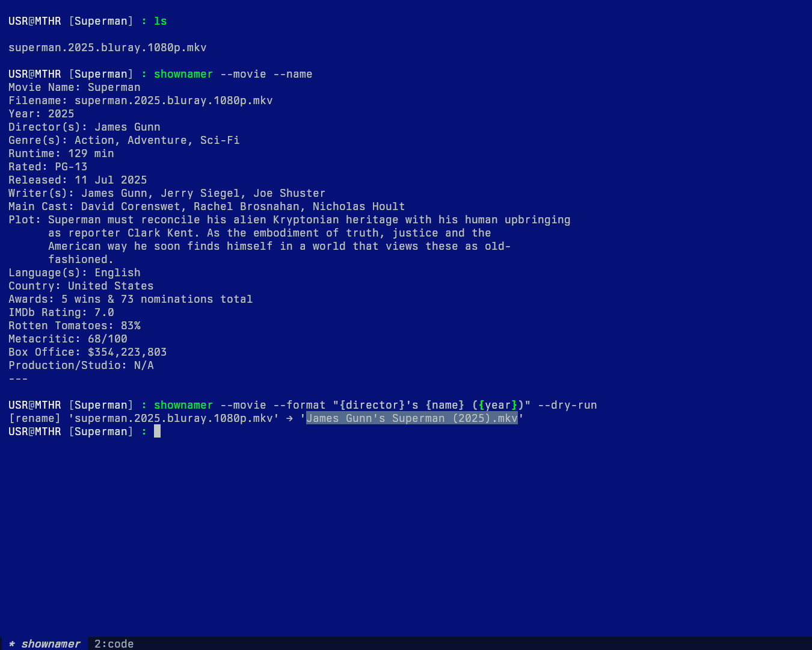Click the 'Plot: Superman must reconcile' first line
Screen dimensions: 812x650
pyautogui.click(x=289, y=220)
